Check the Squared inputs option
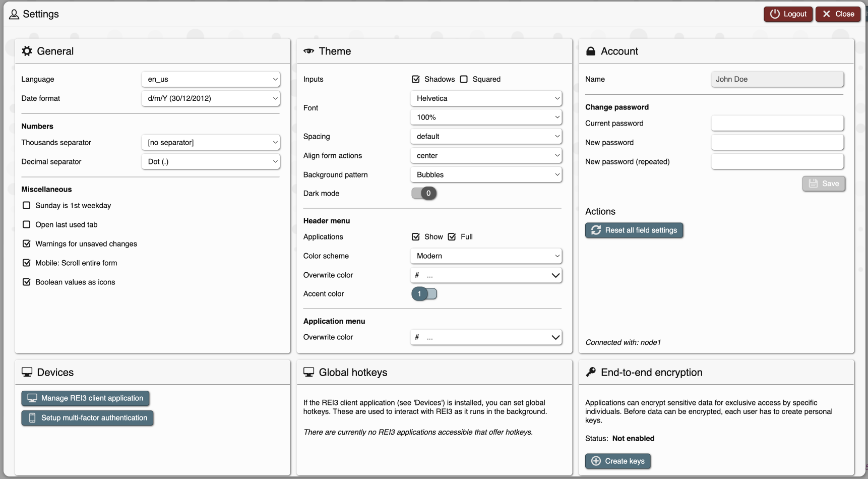 click(464, 79)
